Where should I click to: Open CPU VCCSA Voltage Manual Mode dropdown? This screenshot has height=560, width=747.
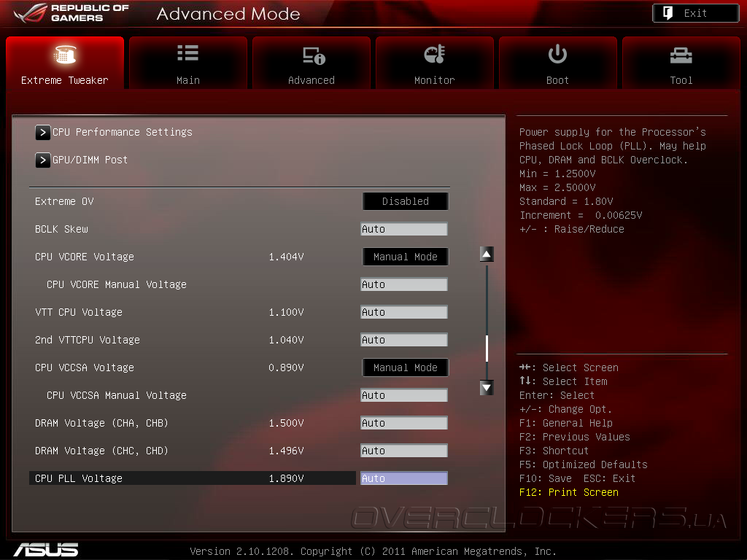(x=406, y=367)
